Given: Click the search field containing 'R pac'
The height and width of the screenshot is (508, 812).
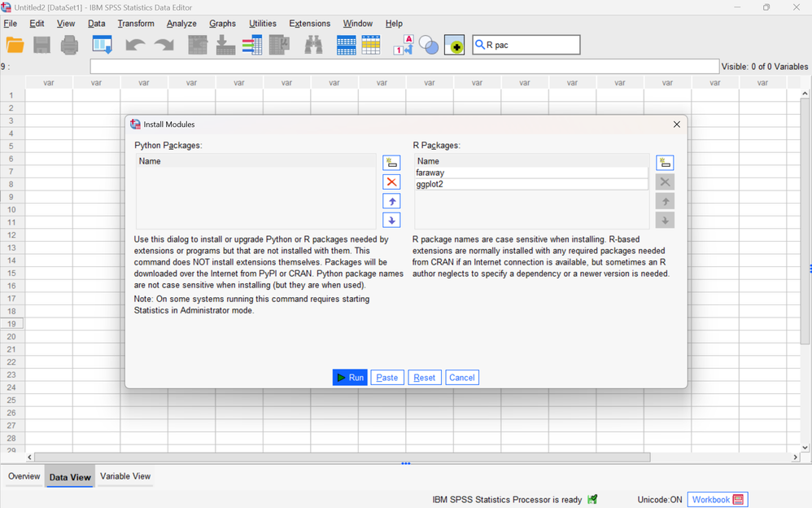Looking at the screenshot, I should (526, 45).
